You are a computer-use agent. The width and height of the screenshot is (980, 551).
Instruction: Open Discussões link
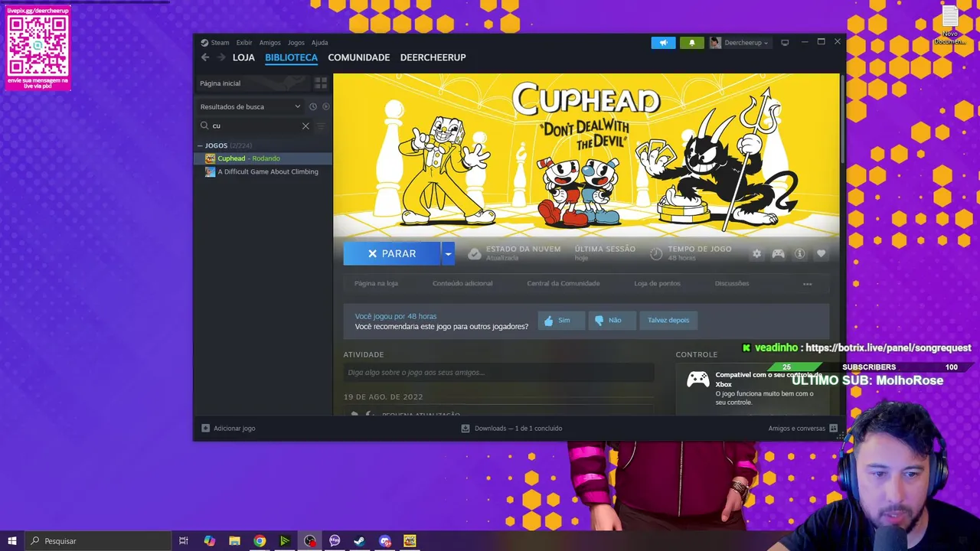732,283
